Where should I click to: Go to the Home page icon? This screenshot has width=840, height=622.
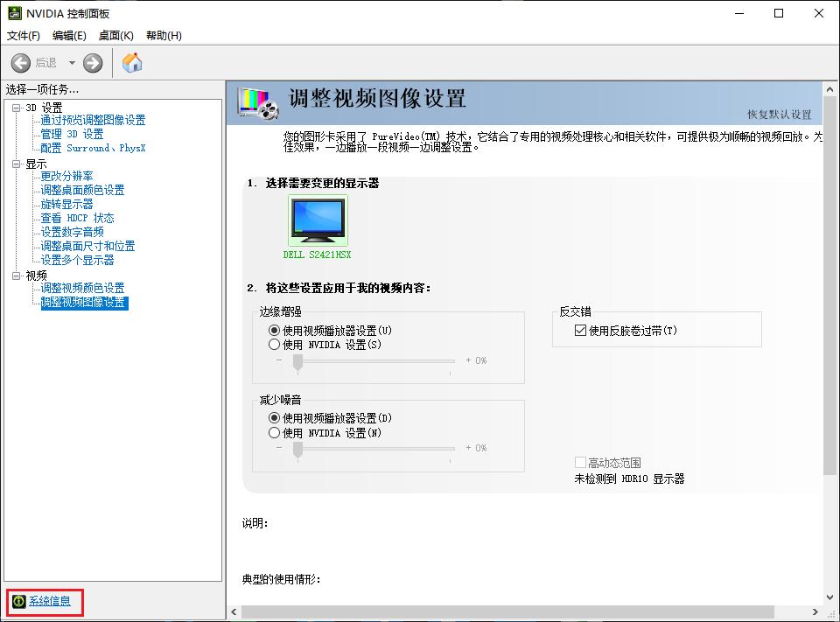[132, 63]
